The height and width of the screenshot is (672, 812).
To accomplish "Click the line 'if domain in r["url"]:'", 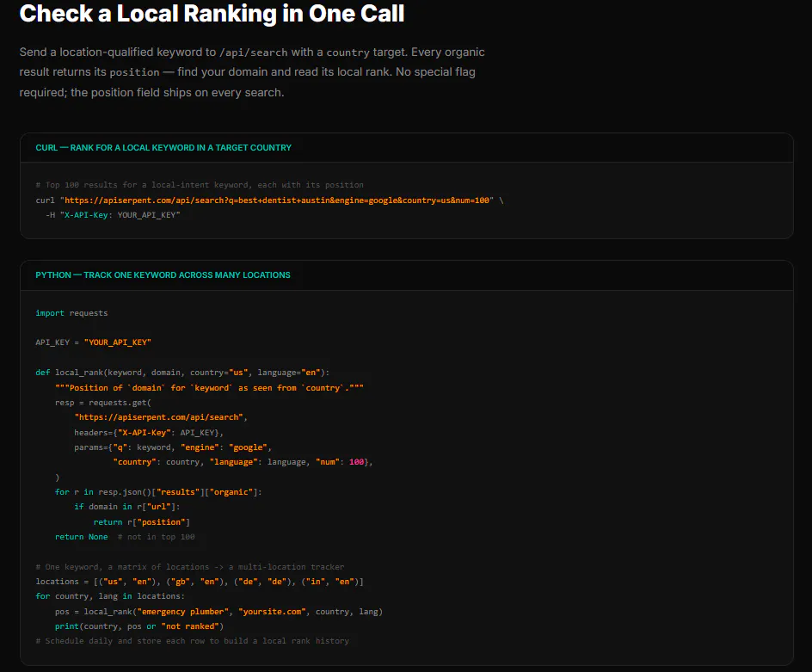I will pyautogui.click(x=127, y=507).
